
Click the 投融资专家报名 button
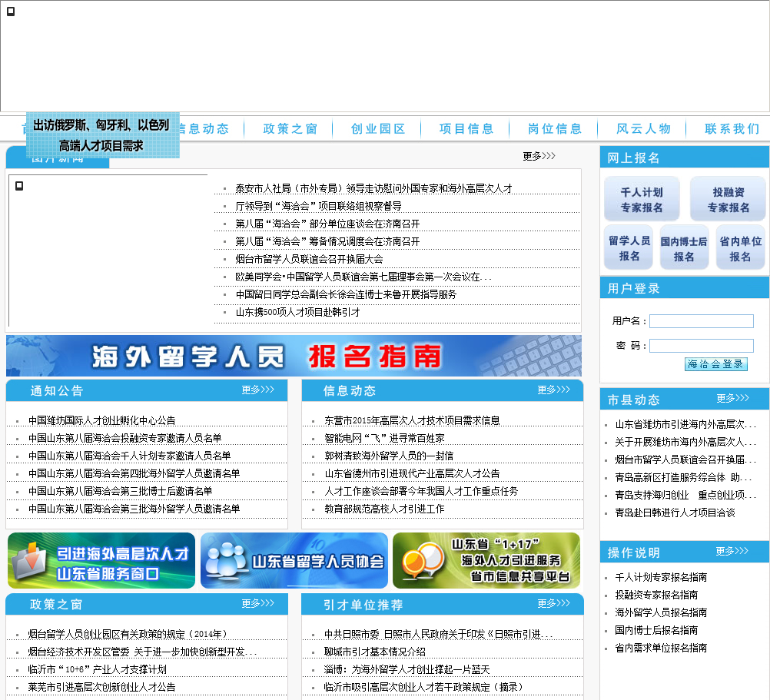(729, 199)
